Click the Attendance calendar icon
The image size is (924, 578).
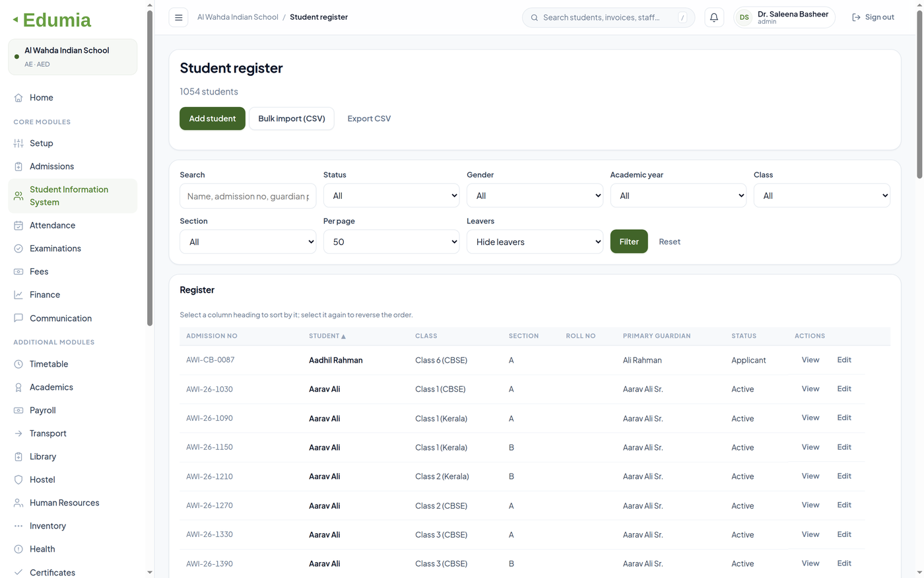click(18, 225)
